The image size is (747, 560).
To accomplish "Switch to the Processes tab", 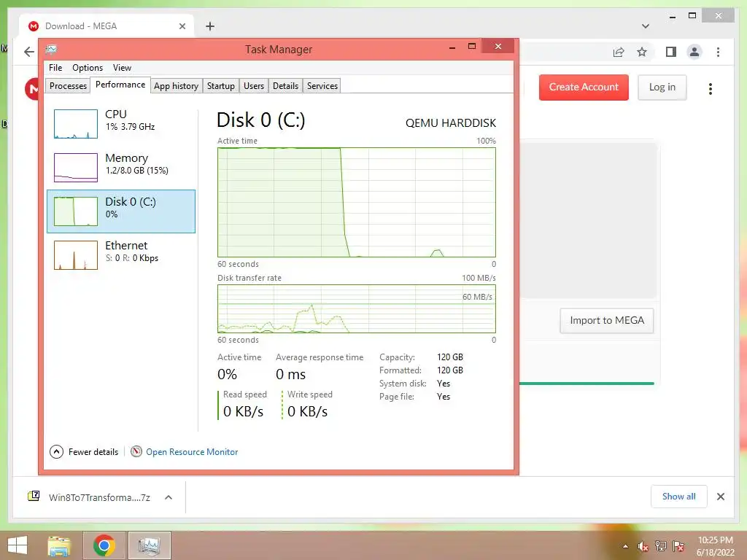I will coord(68,86).
